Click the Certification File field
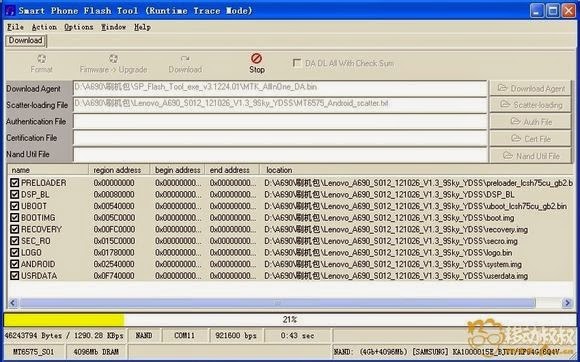 (x=280, y=138)
